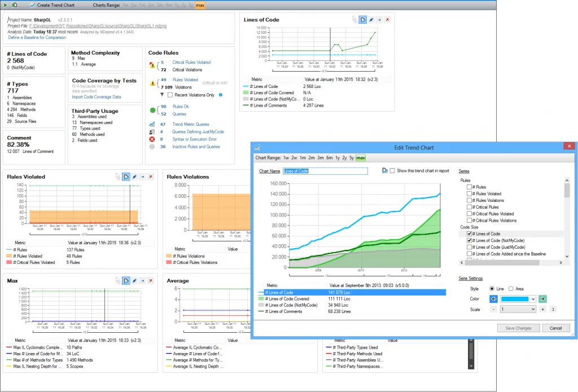Delete the Lines of Code chart via red X icon
Screen dimensions: 578x392
click(x=387, y=19)
